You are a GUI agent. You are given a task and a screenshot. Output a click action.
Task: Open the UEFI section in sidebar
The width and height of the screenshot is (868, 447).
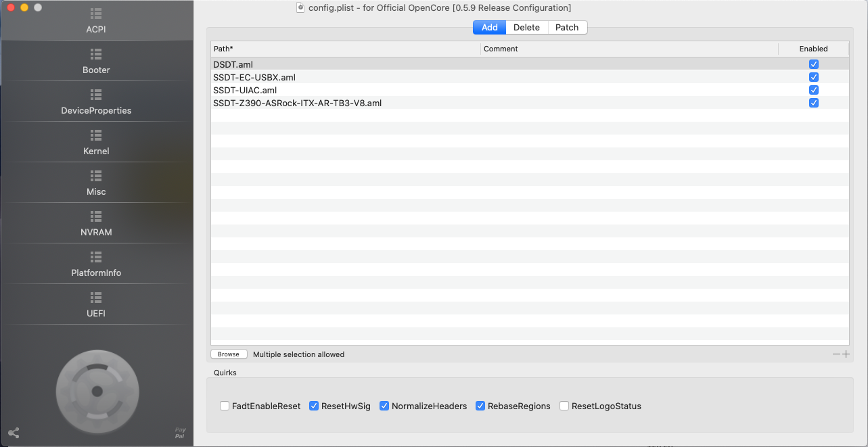click(x=96, y=305)
